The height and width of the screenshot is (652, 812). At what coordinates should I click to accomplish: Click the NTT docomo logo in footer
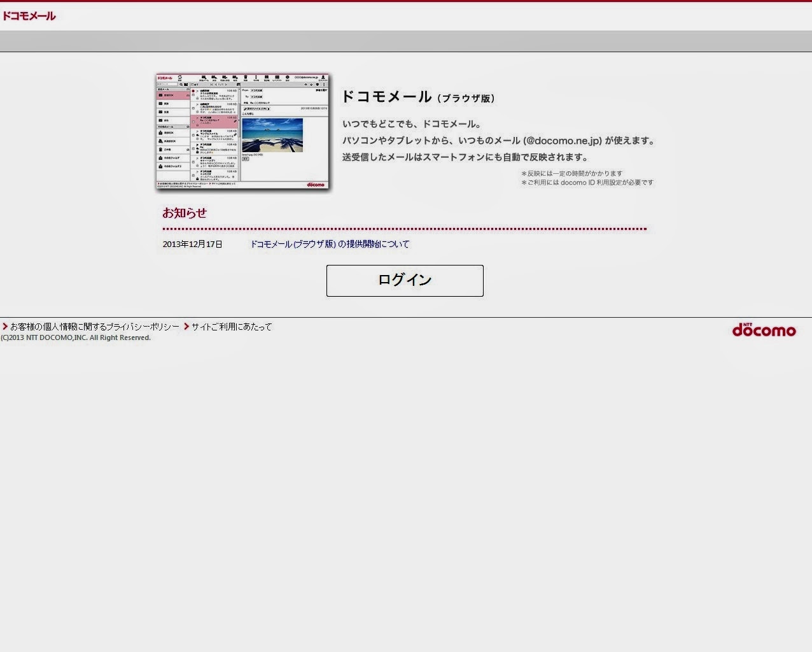(x=764, y=329)
